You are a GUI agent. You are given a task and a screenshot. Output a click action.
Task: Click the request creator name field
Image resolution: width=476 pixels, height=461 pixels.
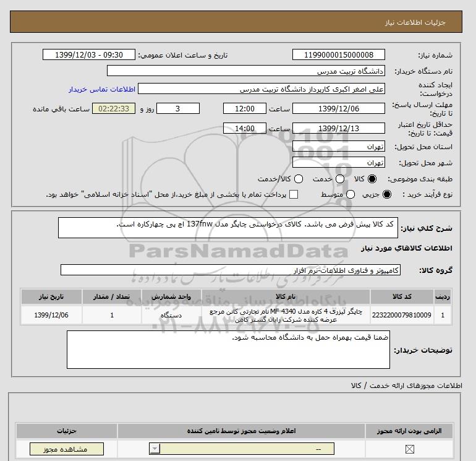click(261, 88)
